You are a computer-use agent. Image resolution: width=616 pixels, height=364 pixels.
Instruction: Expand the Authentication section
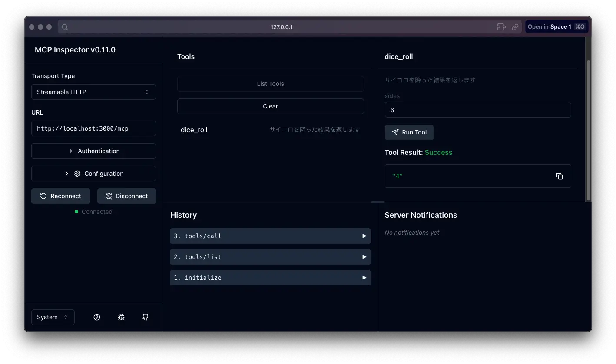coord(93,151)
